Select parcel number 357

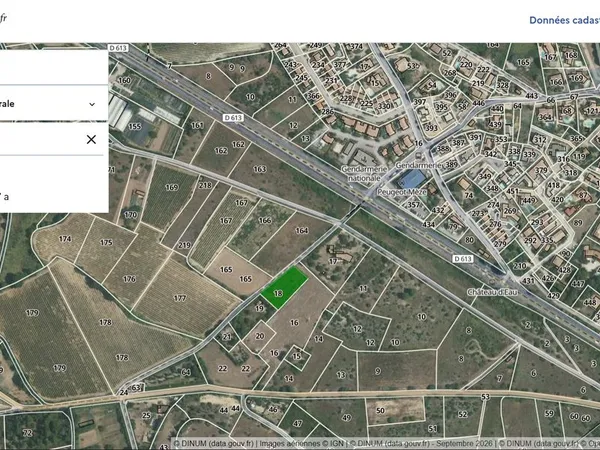click(x=413, y=205)
